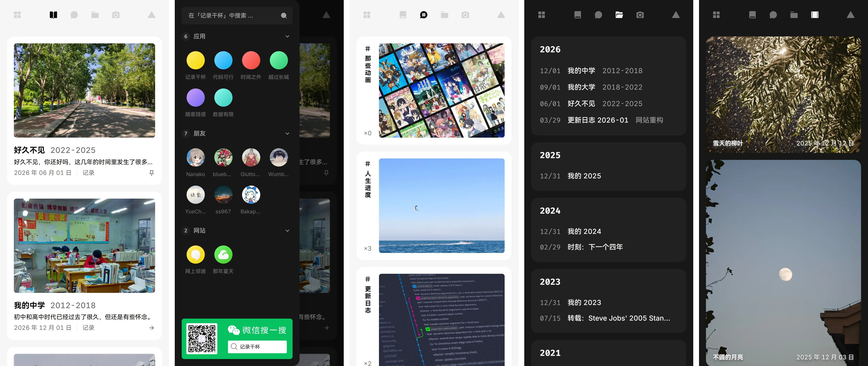
Task: Click the hashtag tags icon in the third panel
Action: click(x=424, y=15)
